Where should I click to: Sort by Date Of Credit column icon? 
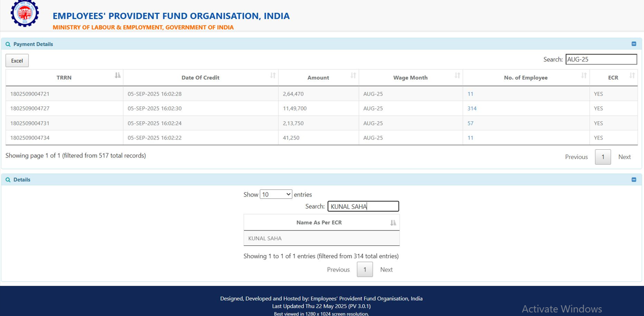pos(273,76)
